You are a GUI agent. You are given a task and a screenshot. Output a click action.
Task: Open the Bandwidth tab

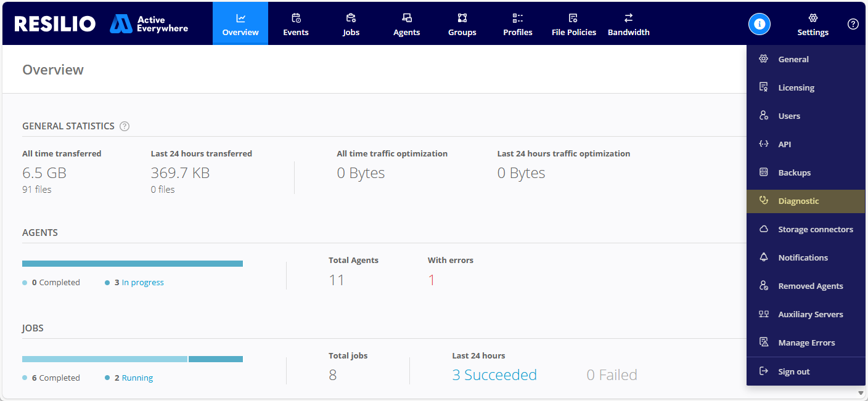click(x=628, y=24)
